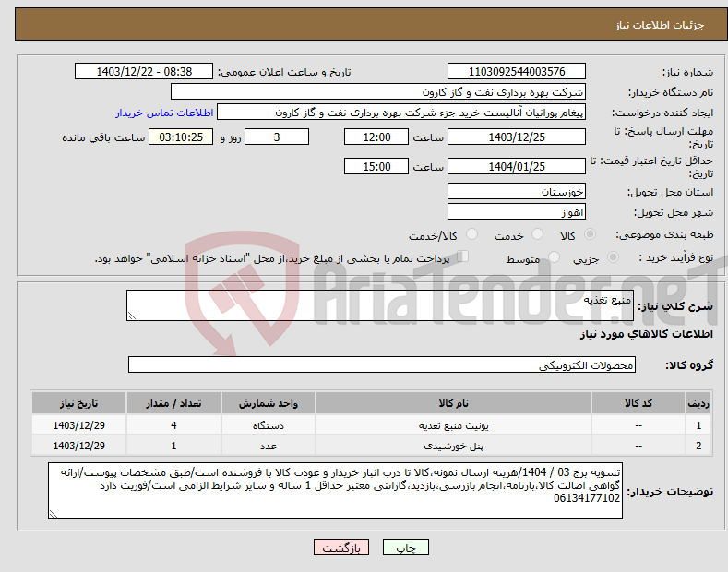Toggle the Islamic treasury payment checkbox

[463, 256]
